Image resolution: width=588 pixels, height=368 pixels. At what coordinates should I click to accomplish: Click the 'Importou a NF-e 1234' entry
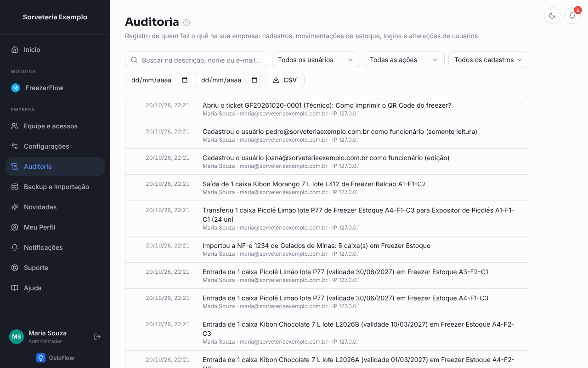click(x=327, y=249)
